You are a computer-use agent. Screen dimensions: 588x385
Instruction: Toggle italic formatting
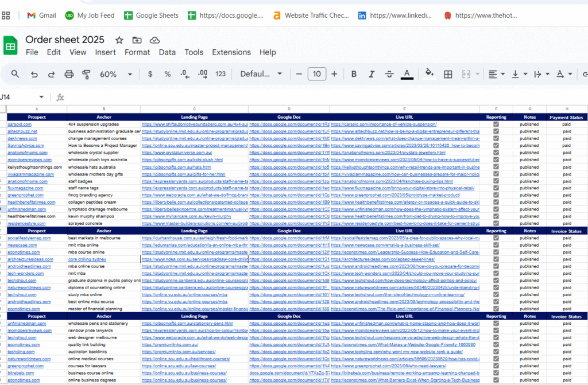pos(372,74)
